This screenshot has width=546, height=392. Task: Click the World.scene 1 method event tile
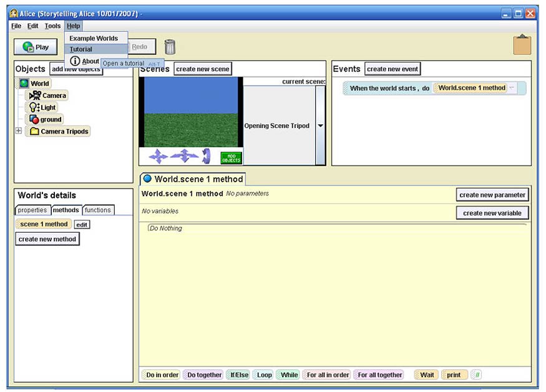pos(472,88)
